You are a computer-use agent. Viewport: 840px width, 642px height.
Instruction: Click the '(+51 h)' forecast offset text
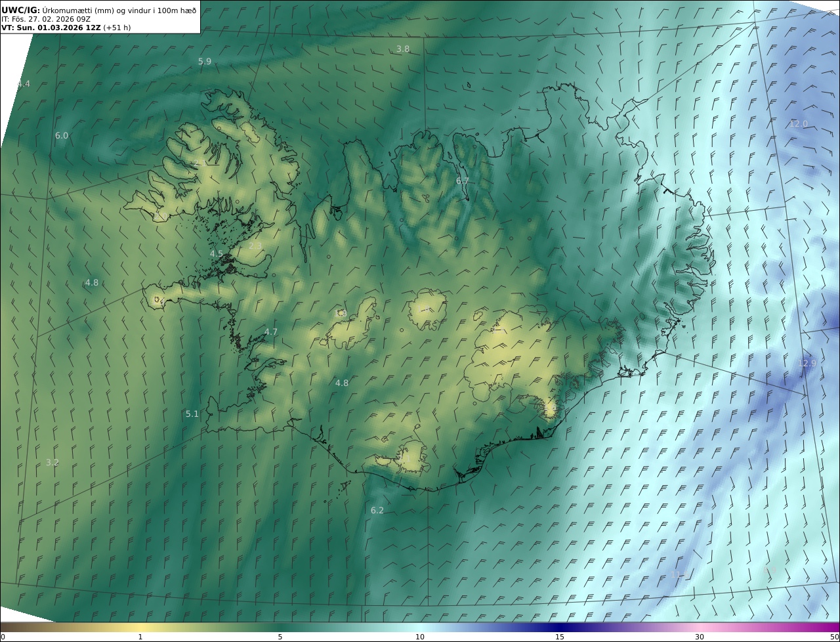[x=117, y=28]
